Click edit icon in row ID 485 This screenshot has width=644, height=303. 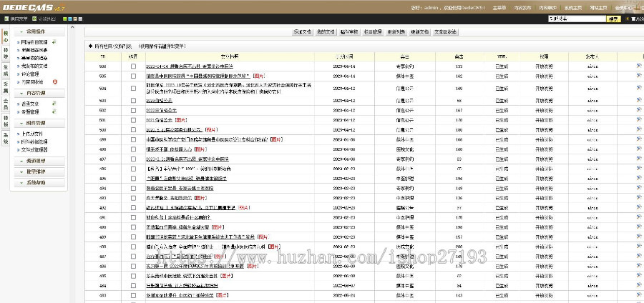click(x=639, y=276)
